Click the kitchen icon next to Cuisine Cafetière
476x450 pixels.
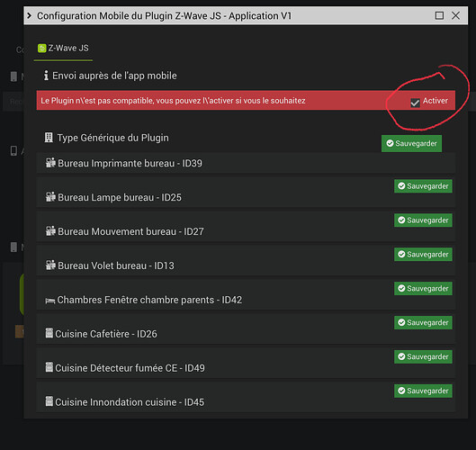coord(49,333)
